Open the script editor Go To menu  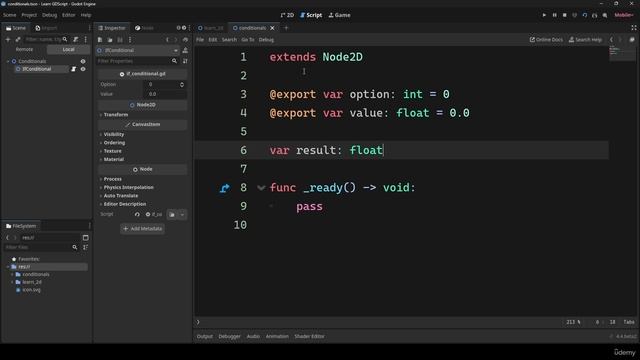247,40
